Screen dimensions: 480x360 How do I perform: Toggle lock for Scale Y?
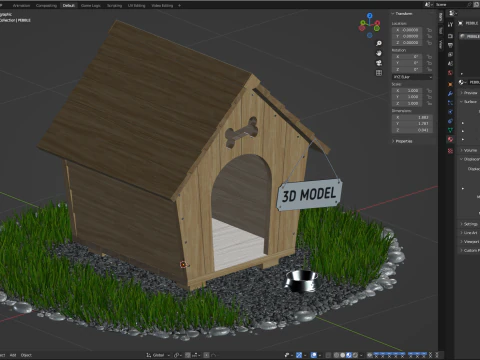click(x=429, y=97)
